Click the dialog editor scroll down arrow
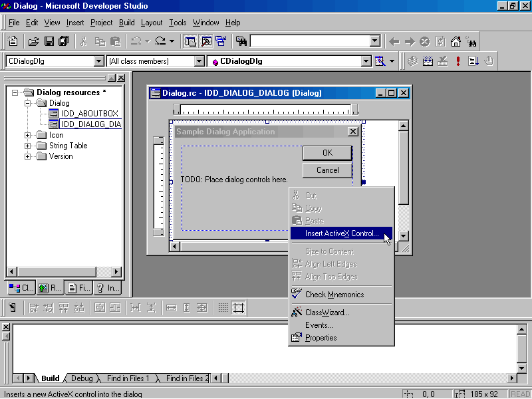This screenshot has height=399, width=532. click(x=404, y=236)
